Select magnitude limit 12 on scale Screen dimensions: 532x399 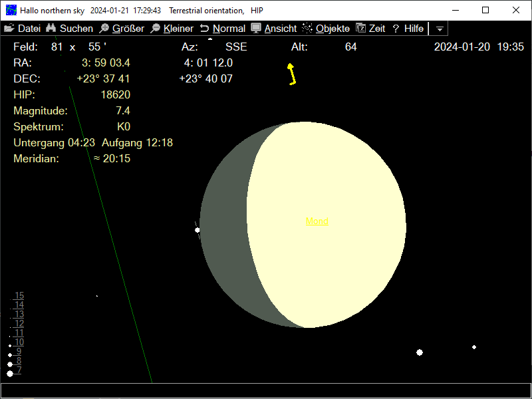19,324
